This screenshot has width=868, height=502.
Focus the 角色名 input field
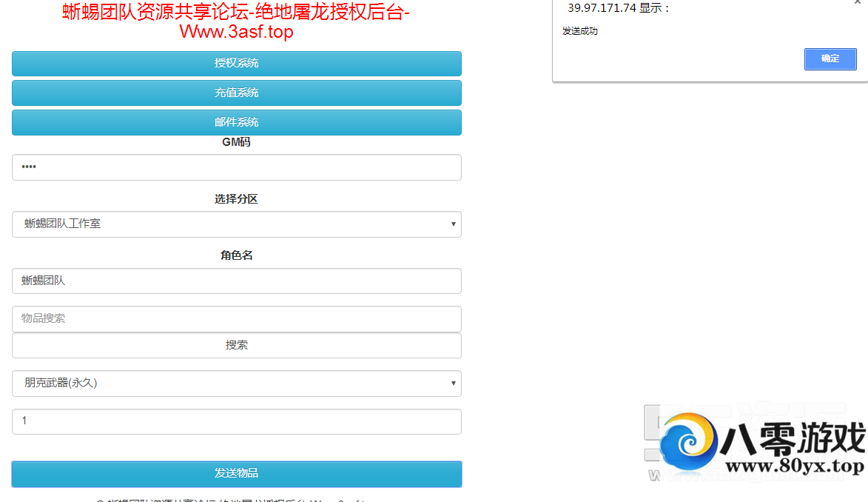click(236, 281)
